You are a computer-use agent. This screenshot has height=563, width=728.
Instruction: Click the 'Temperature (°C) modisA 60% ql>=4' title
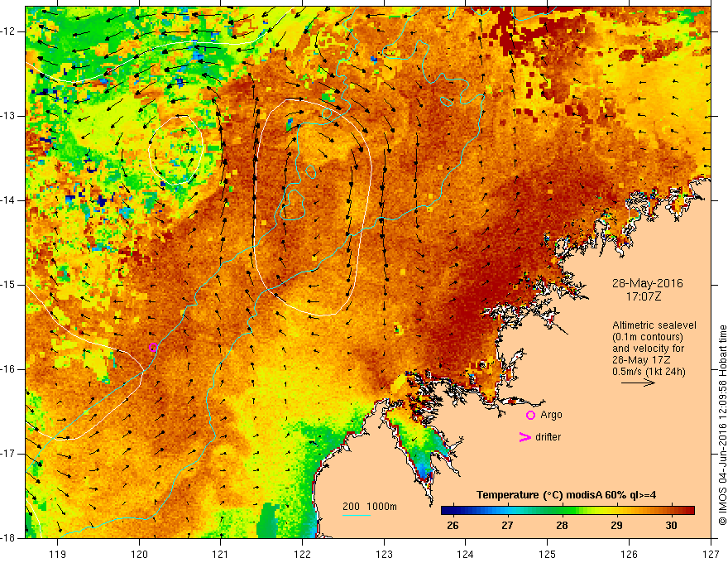(566, 495)
